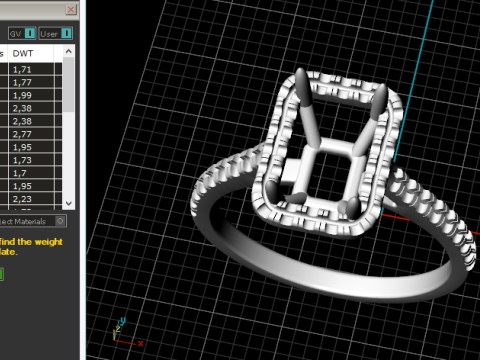The image size is (480, 360).
Task: Select the 1,77 DWT cell
Action: (x=31, y=82)
